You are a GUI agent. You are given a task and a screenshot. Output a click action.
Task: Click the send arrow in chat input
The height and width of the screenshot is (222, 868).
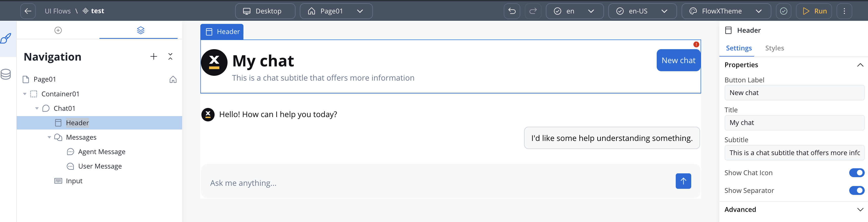click(x=683, y=181)
